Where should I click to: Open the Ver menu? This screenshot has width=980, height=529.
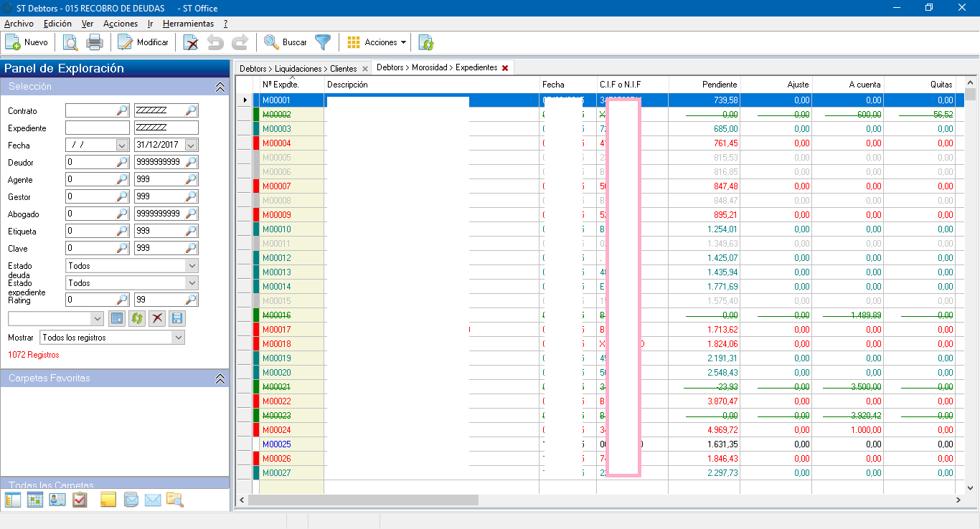click(88, 24)
